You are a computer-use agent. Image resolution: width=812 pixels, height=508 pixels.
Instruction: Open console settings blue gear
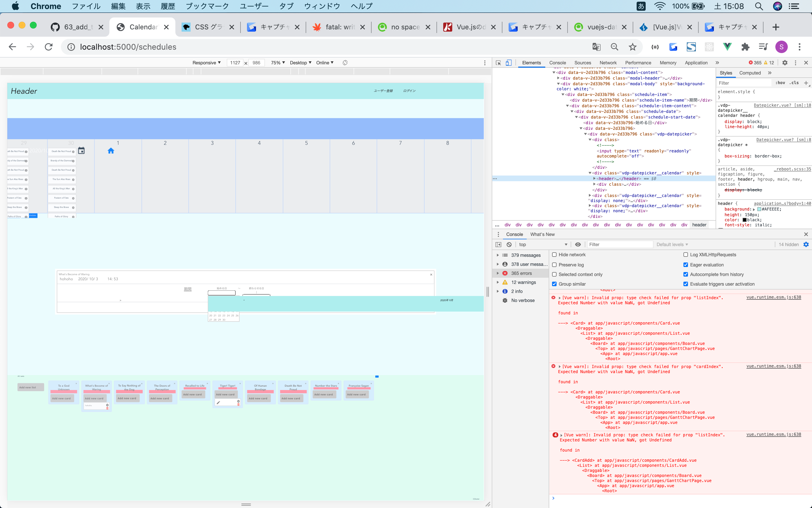coord(806,244)
